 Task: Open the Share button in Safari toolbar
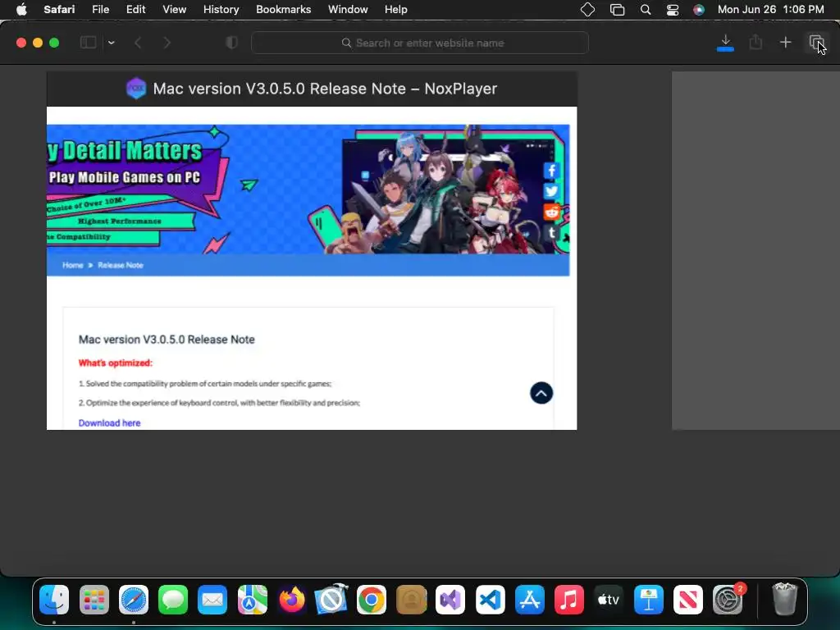[x=756, y=42]
